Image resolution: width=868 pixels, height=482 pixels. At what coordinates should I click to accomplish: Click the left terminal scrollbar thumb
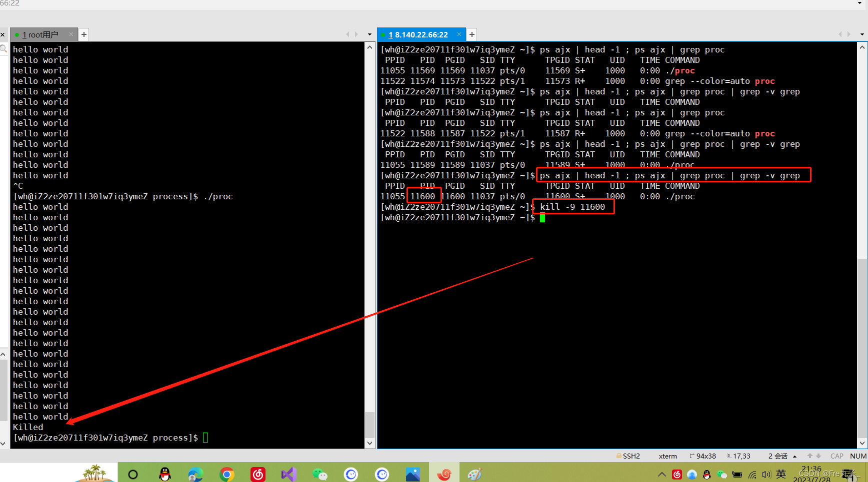pos(369,424)
